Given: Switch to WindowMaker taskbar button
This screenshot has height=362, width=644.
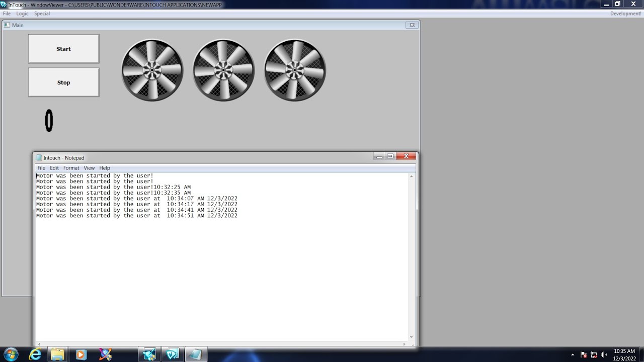Looking at the screenshot, I should (x=149, y=354).
